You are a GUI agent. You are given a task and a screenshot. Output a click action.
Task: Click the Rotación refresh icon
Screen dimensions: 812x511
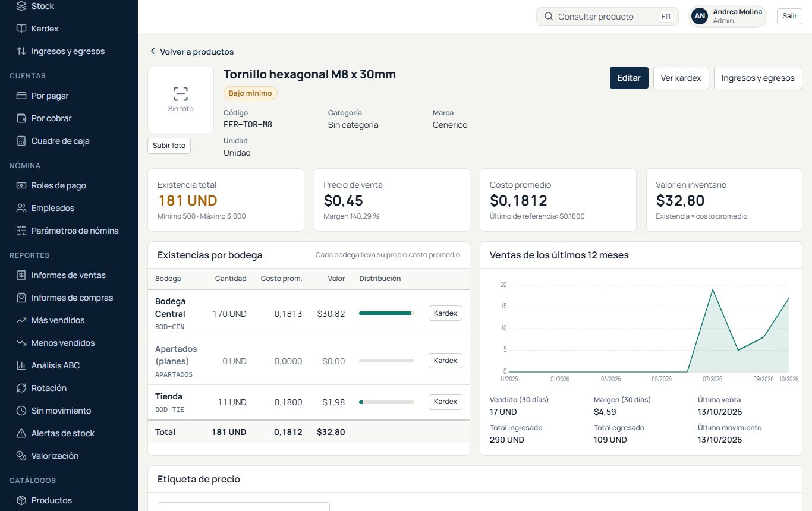coord(21,388)
